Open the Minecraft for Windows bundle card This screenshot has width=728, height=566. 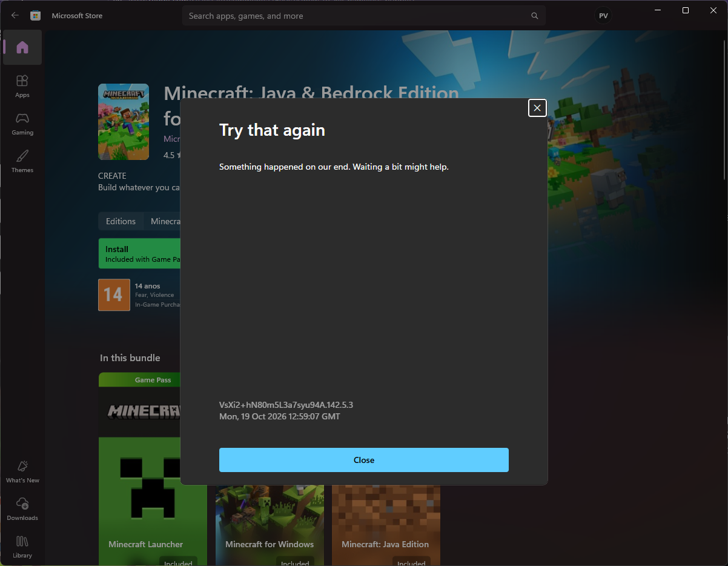pos(270,525)
